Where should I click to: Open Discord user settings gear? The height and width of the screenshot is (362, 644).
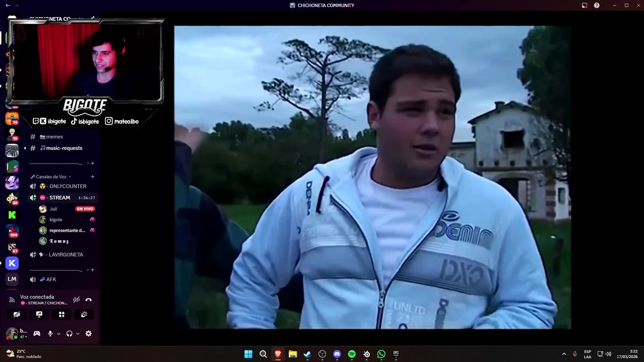pyautogui.click(x=89, y=333)
